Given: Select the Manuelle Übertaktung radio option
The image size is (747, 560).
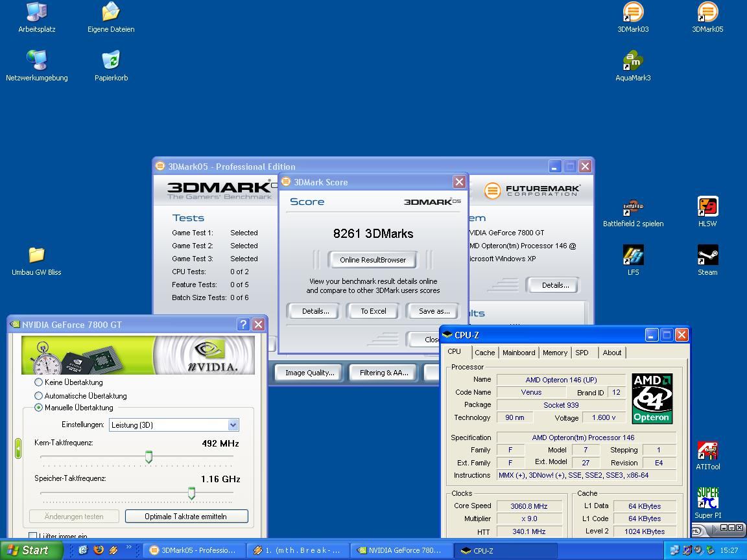Looking at the screenshot, I should tap(39, 407).
